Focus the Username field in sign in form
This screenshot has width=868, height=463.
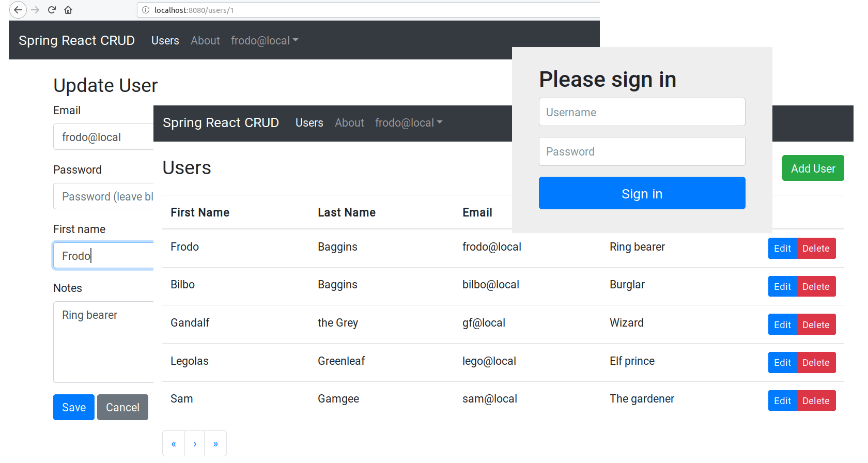(x=642, y=112)
